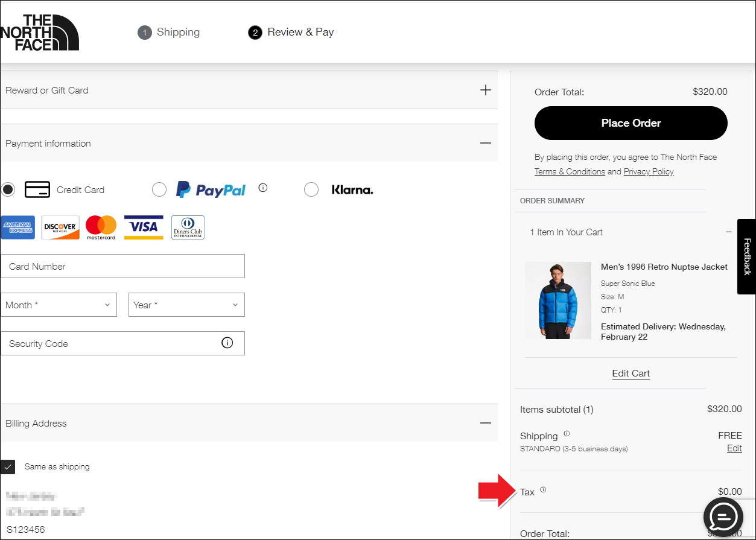Open the Feedback side tab

747,256
